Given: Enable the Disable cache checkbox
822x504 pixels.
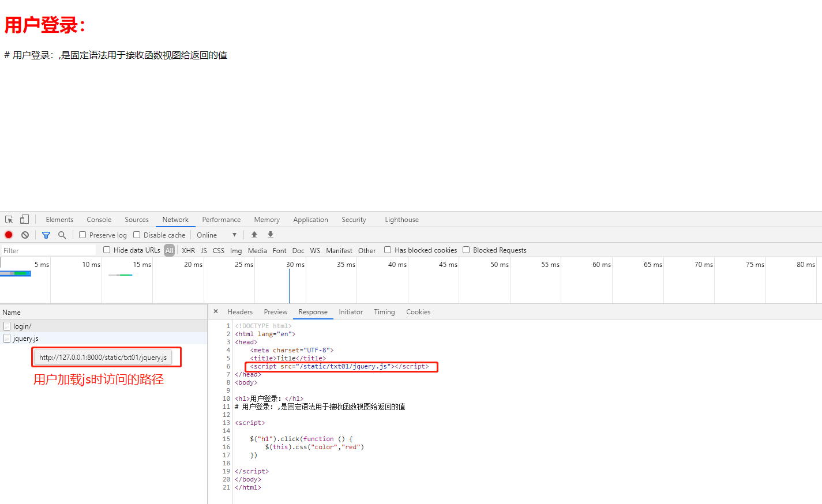Looking at the screenshot, I should [x=137, y=235].
